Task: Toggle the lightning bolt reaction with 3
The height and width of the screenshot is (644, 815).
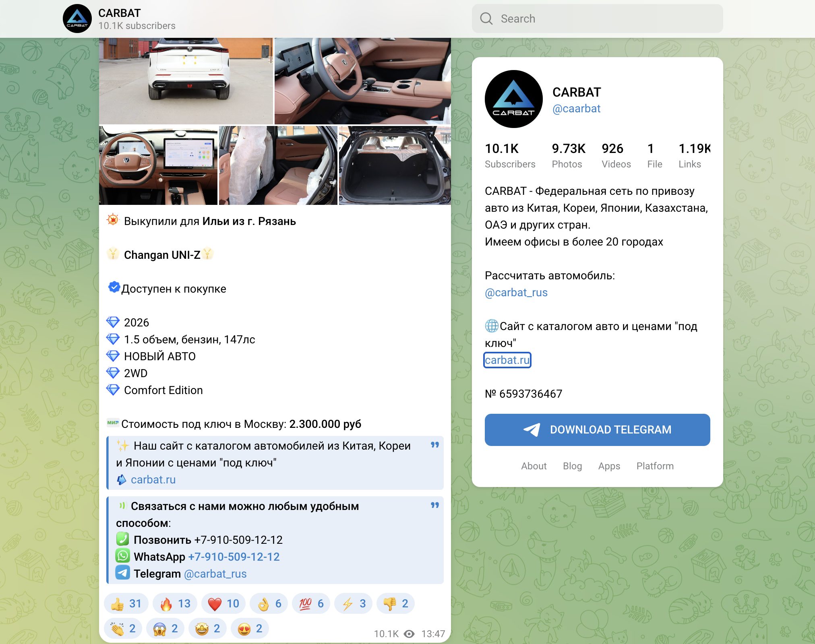Action: pyautogui.click(x=354, y=603)
